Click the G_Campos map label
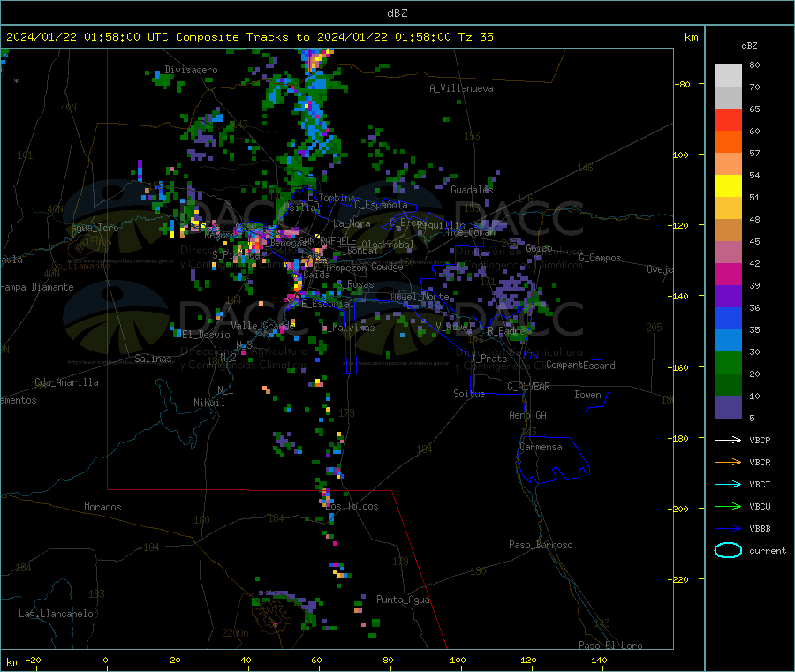The image size is (795, 672). (601, 258)
